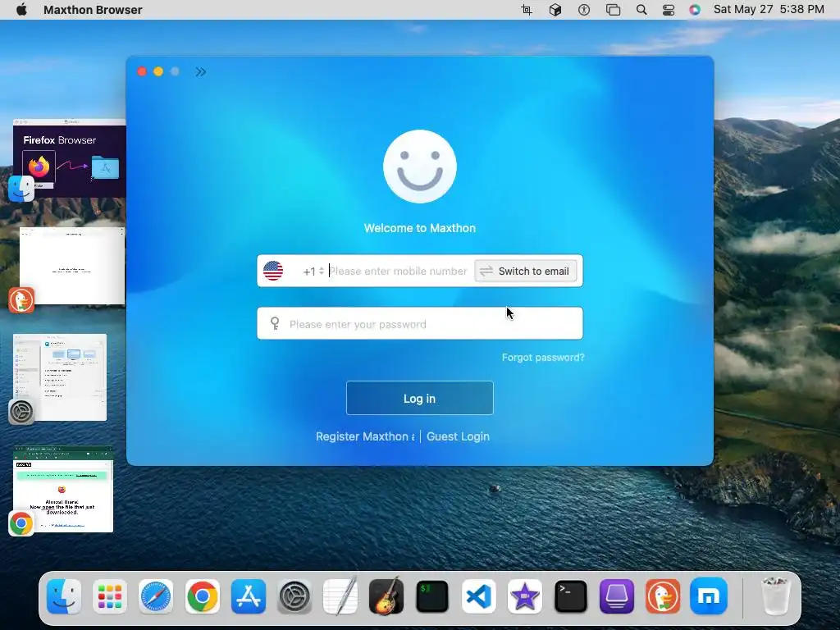This screenshot has width=840, height=630.
Task: Open TextEdit from the Dock
Action: tap(340, 596)
